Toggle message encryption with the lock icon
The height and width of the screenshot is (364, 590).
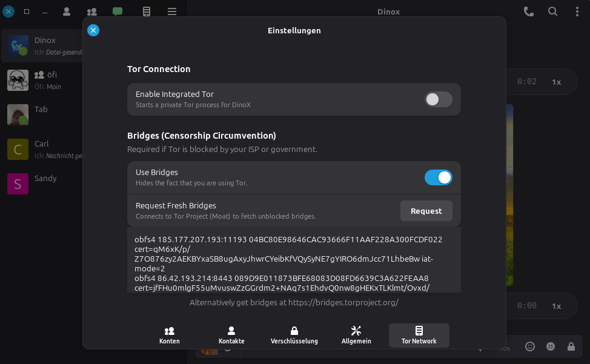(570, 346)
